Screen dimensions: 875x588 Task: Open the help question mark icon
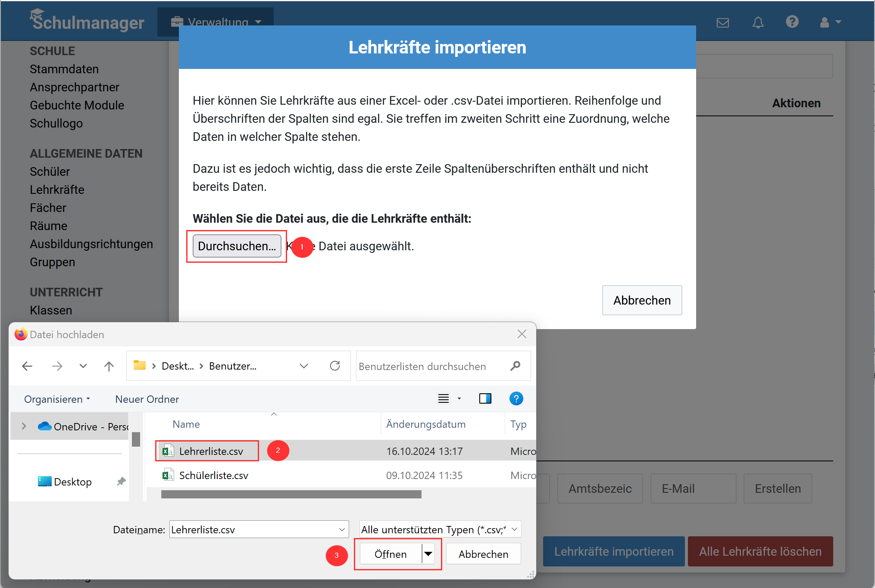(x=792, y=22)
